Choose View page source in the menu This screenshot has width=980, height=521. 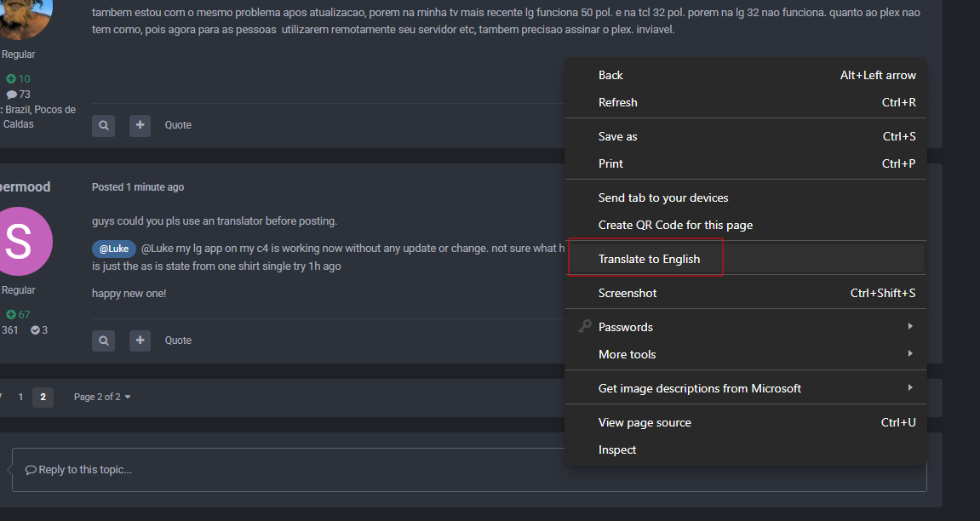pos(645,421)
